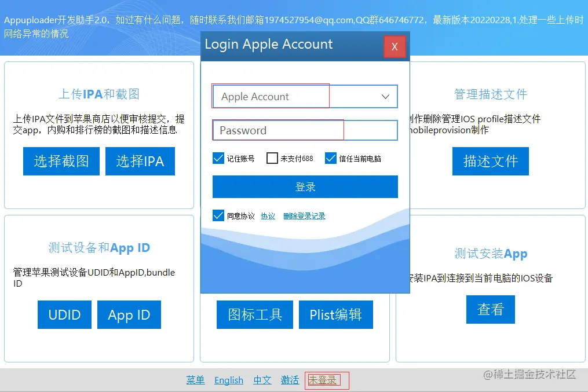Click the 未登录 login status link

(x=325, y=380)
